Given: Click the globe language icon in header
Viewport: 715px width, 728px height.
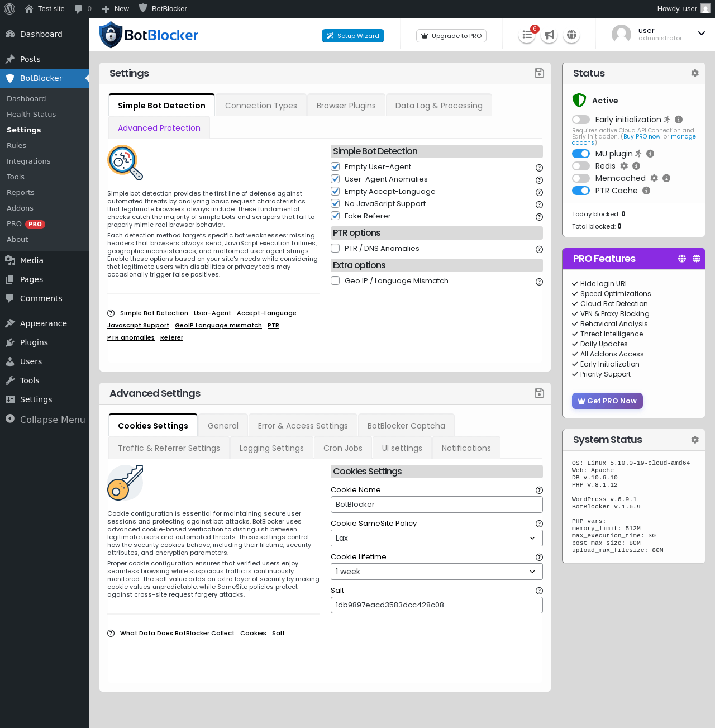Looking at the screenshot, I should (x=571, y=35).
